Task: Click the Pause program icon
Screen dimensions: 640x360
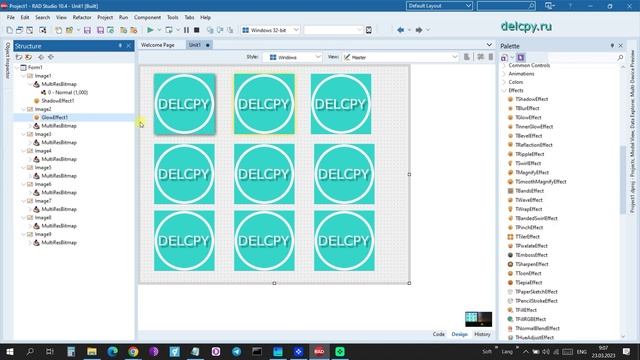Action: coord(186,30)
